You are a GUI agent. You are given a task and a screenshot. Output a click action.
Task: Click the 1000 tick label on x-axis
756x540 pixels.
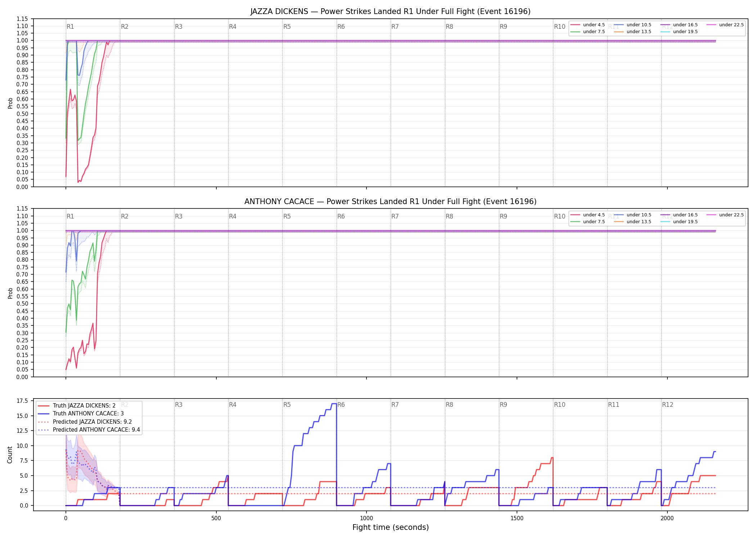click(366, 518)
